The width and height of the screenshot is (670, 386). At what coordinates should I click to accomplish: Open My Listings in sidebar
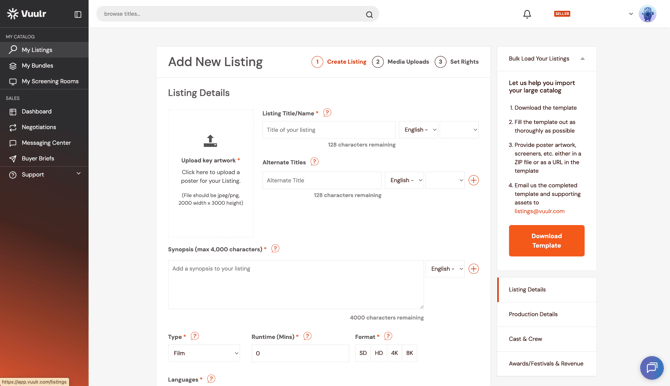44,50
